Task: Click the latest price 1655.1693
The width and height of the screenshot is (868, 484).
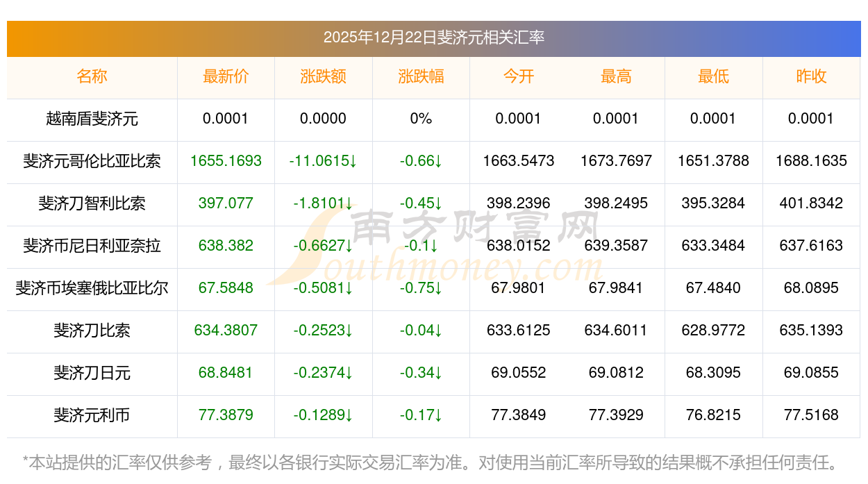Action: coord(226,162)
